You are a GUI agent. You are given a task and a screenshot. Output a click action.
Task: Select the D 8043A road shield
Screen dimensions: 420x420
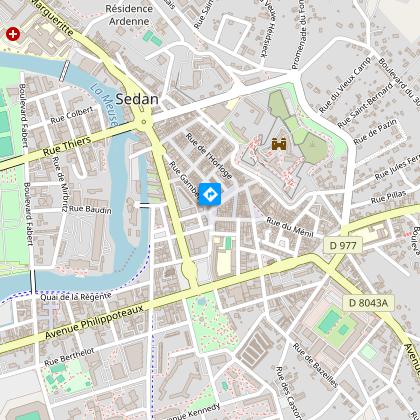pos(368,303)
